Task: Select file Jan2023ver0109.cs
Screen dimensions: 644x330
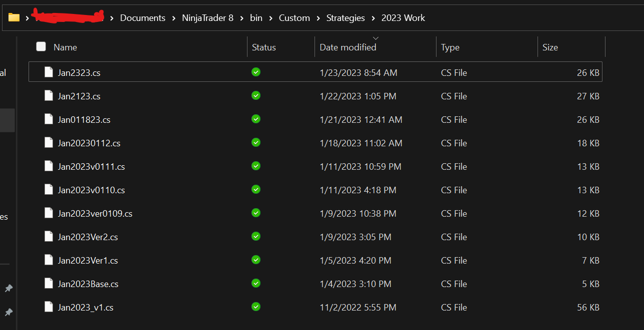Action: tap(95, 214)
